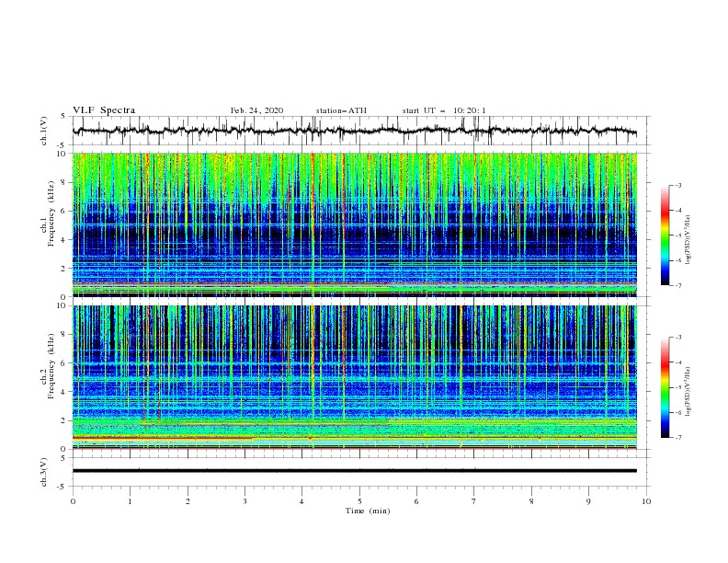Click the 'start UT = 10:20:1' text

(444, 110)
